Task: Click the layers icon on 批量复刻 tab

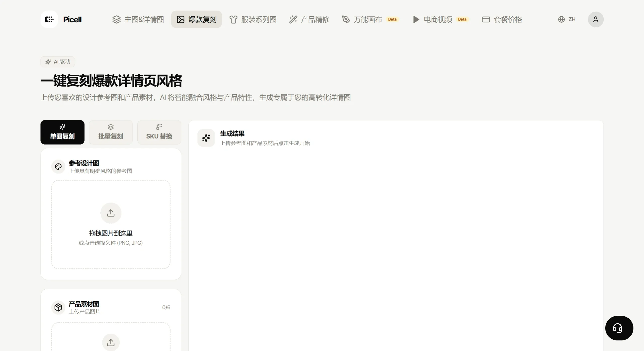Action: click(111, 127)
